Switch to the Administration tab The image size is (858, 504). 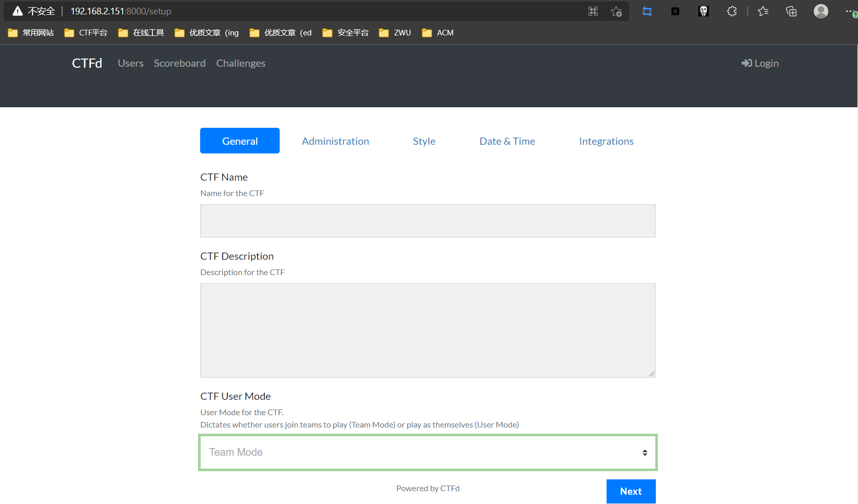coord(336,141)
